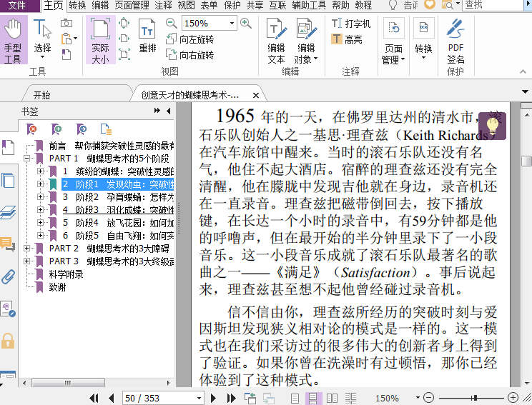
Task: Click the Tell Me lightbulb icon
Action: click(393, 5)
